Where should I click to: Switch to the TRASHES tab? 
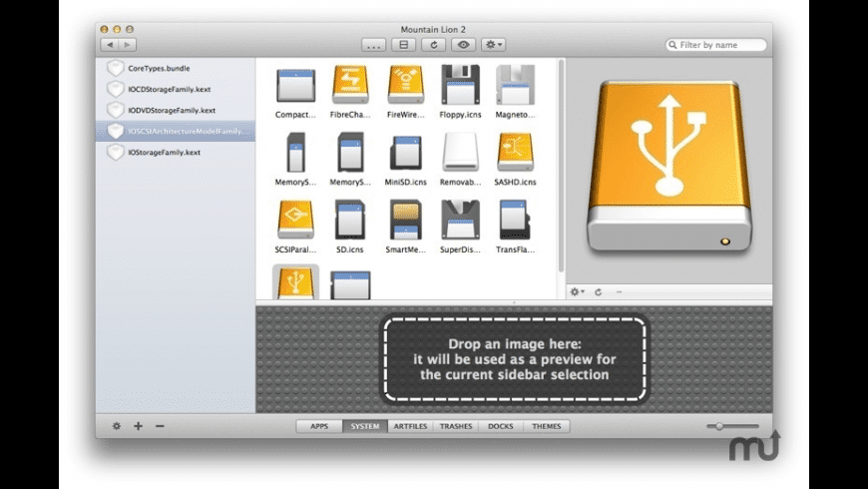[x=456, y=426]
